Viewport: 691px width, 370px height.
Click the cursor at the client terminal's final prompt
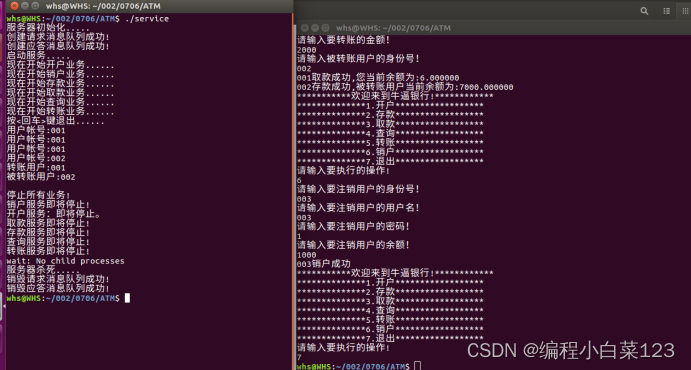point(418,366)
